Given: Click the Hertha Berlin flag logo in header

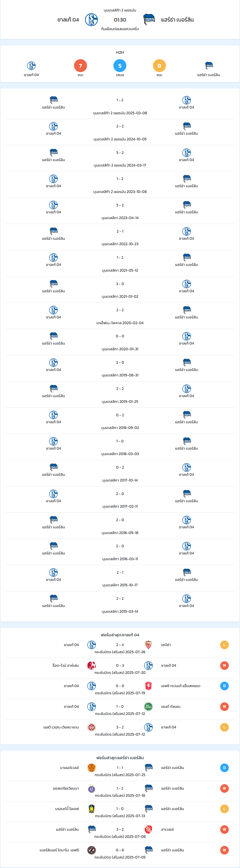Looking at the screenshot, I should 149,20.
